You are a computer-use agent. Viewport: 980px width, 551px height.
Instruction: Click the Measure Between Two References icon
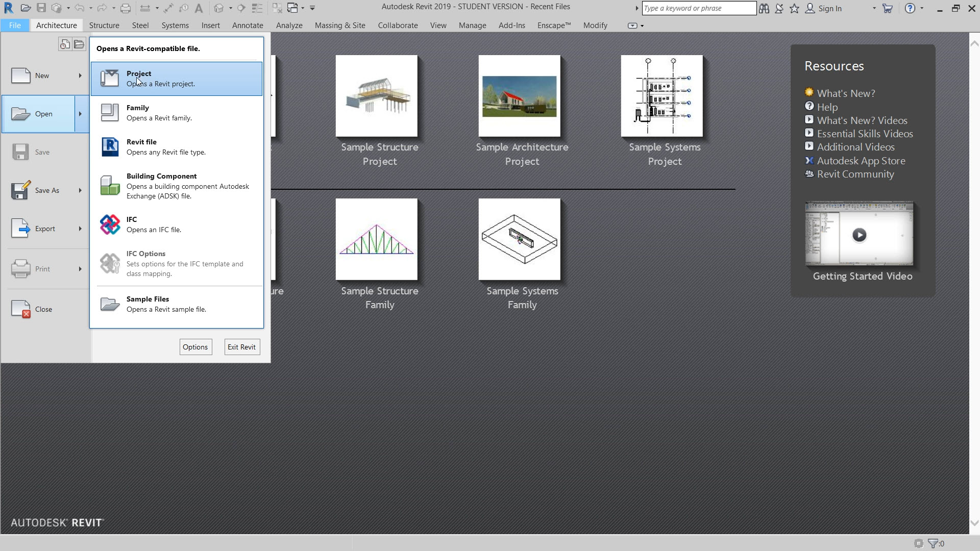pos(145,8)
